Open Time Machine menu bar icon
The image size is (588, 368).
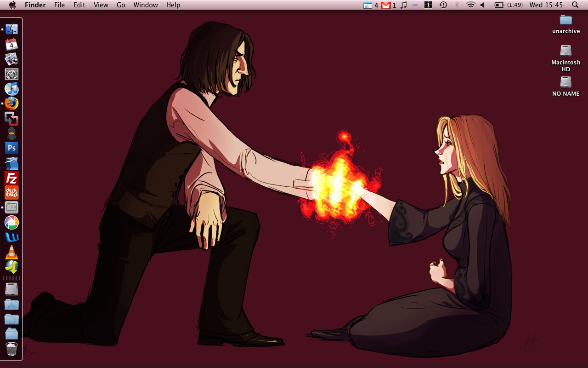tap(443, 5)
